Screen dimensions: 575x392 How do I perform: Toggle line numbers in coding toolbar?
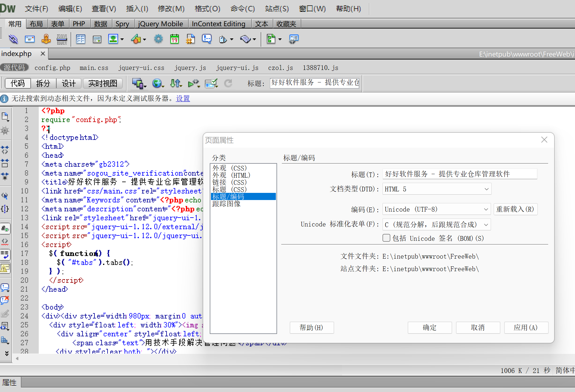point(5,229)
